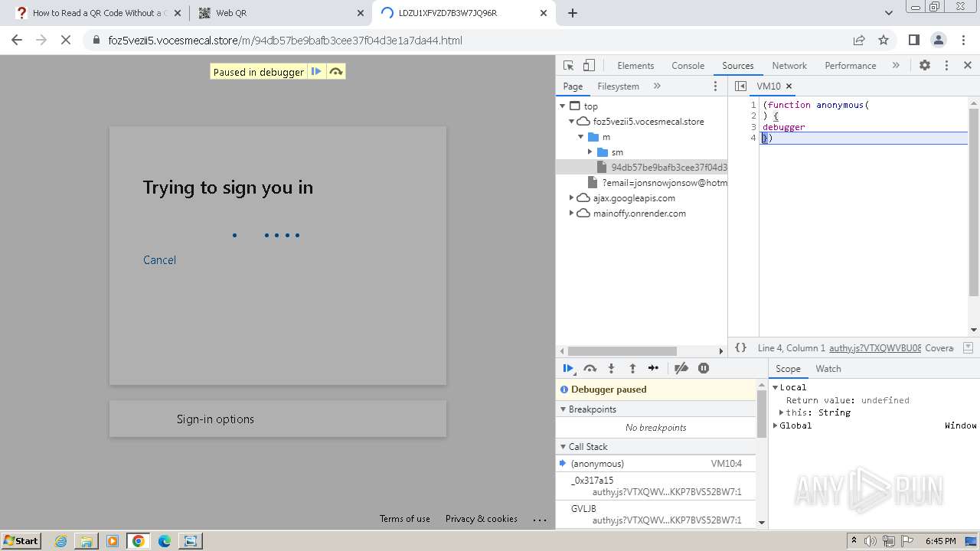Open DevTools more options menu
Screen dimensions: 980x551
click(x=946, y=66)
